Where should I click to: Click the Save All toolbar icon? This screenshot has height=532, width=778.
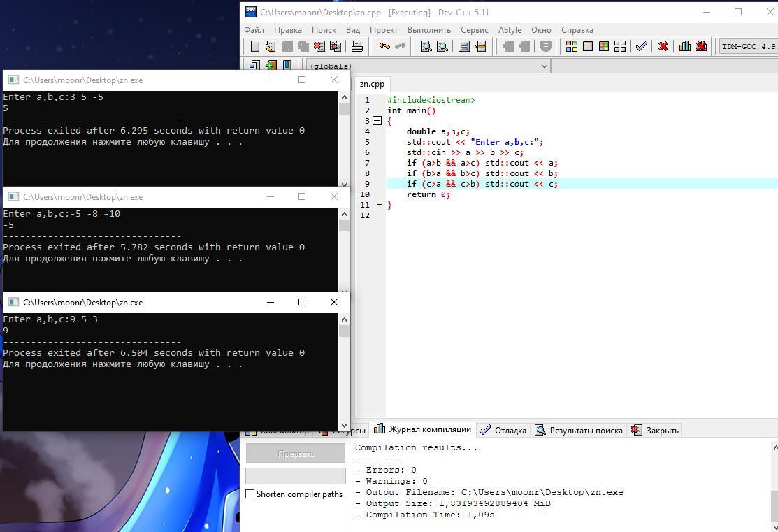tap(303, 46)
